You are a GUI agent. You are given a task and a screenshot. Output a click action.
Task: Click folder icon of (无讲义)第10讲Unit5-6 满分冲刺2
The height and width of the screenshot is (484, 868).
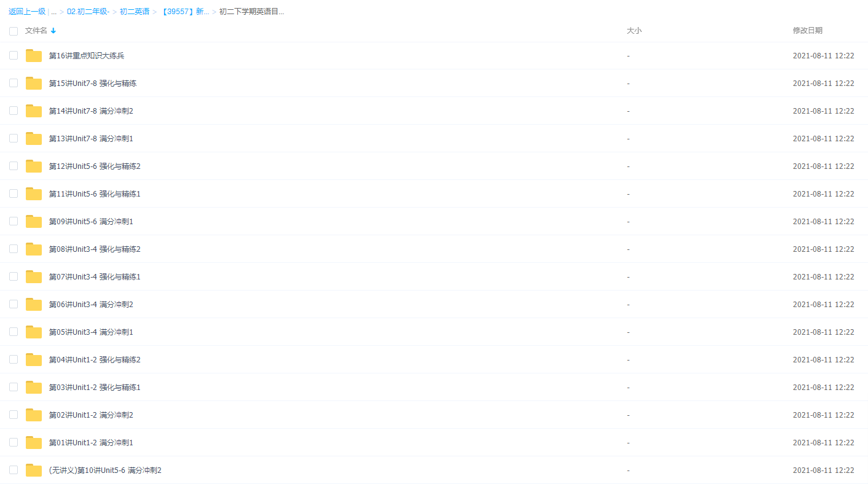(x=34, y=470)
